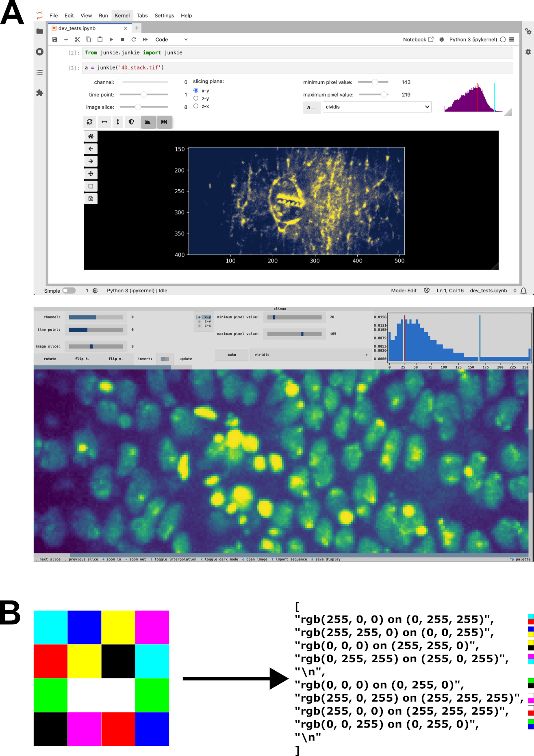
Task: Select the z-x slicing plane option
Action: pos(196,106)
